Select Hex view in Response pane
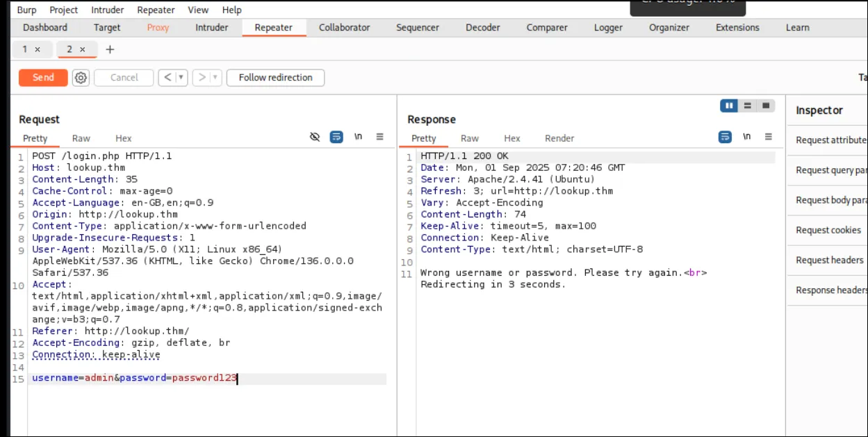The height and width of the screenshot is (437, 868). coord(512,138)
